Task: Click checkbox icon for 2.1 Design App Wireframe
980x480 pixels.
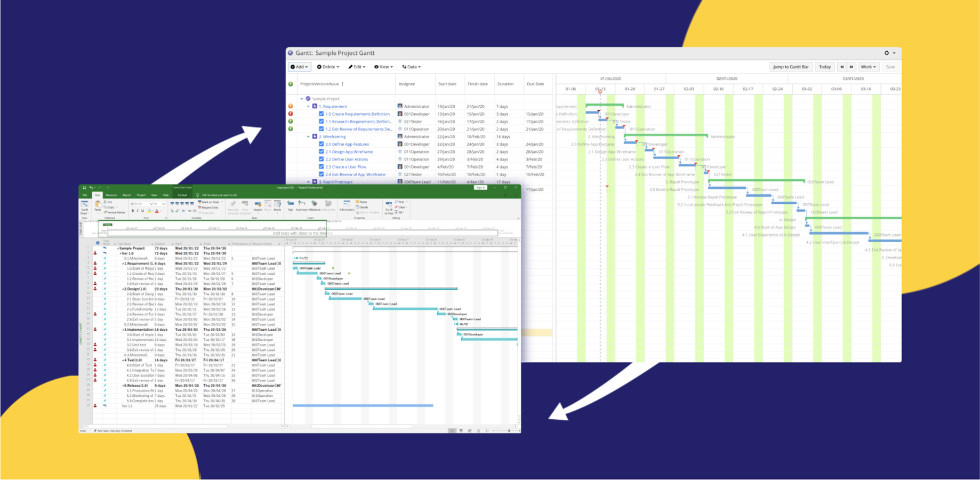Action: point(321,151)
